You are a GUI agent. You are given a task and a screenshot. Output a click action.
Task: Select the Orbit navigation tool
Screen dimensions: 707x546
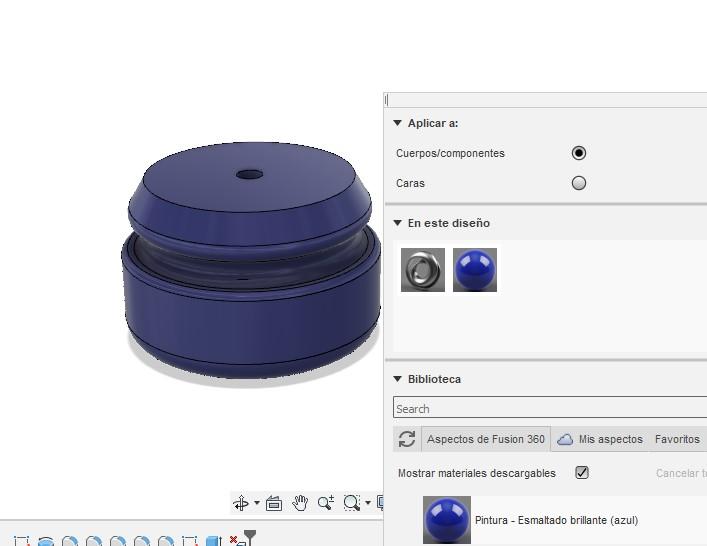(x=241, y=503)
